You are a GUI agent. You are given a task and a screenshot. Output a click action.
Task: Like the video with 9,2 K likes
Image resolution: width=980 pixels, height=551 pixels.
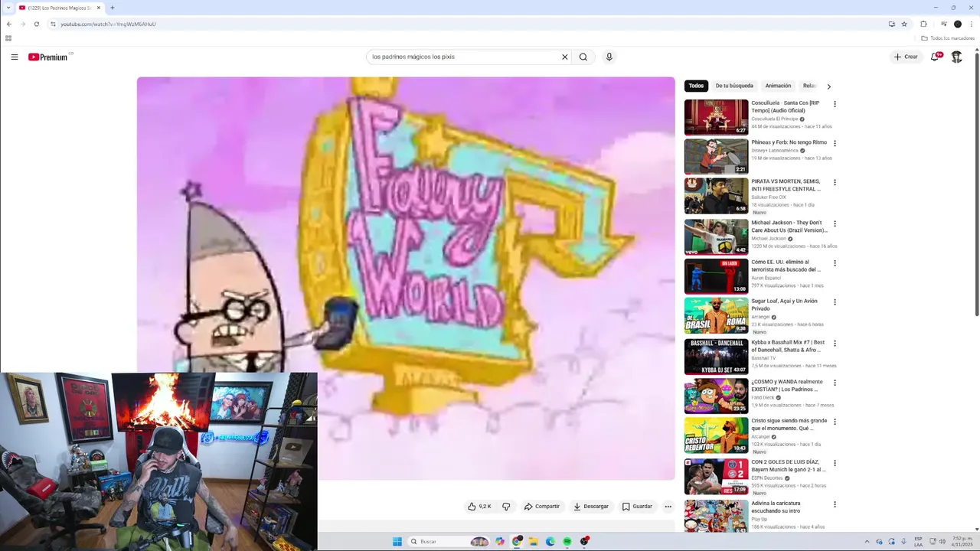[x=479, y=507]
